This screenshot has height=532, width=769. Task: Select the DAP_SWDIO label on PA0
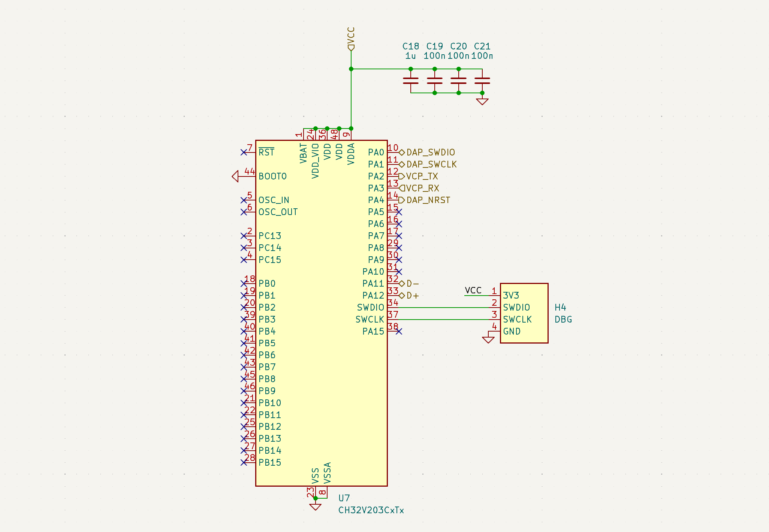[x=427, y=152]
